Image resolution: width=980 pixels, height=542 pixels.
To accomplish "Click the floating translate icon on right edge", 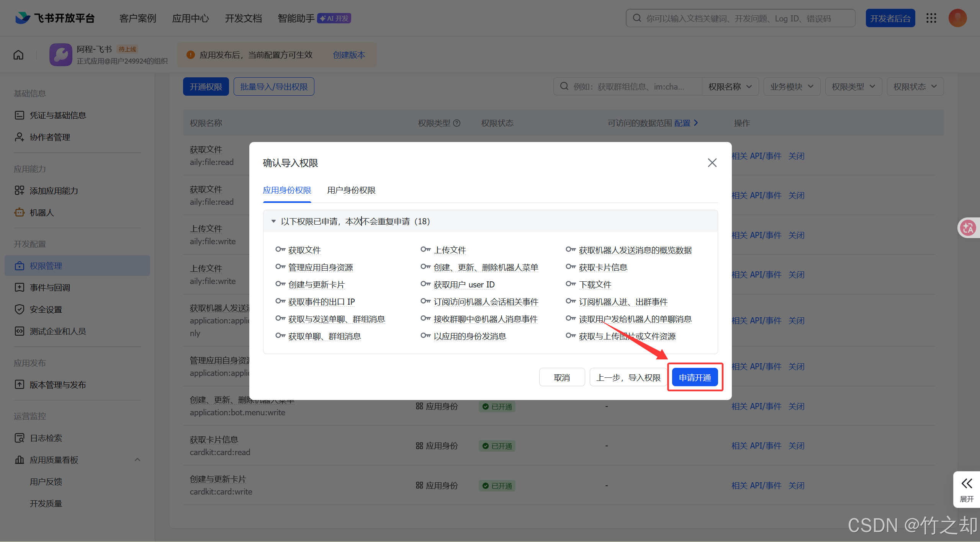I will [968, 228].
